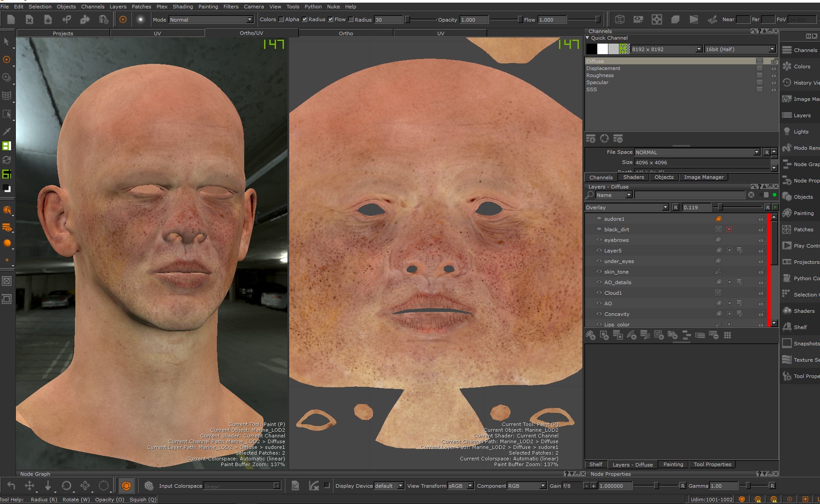Click the new project icon in toolbar
Screen dimensions: 820x504
click(11, 19)
